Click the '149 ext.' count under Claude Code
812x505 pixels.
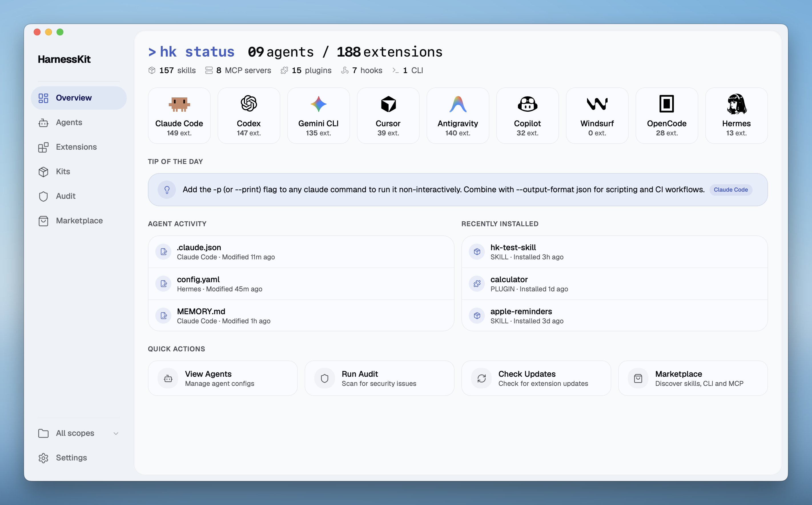point(179,133)
